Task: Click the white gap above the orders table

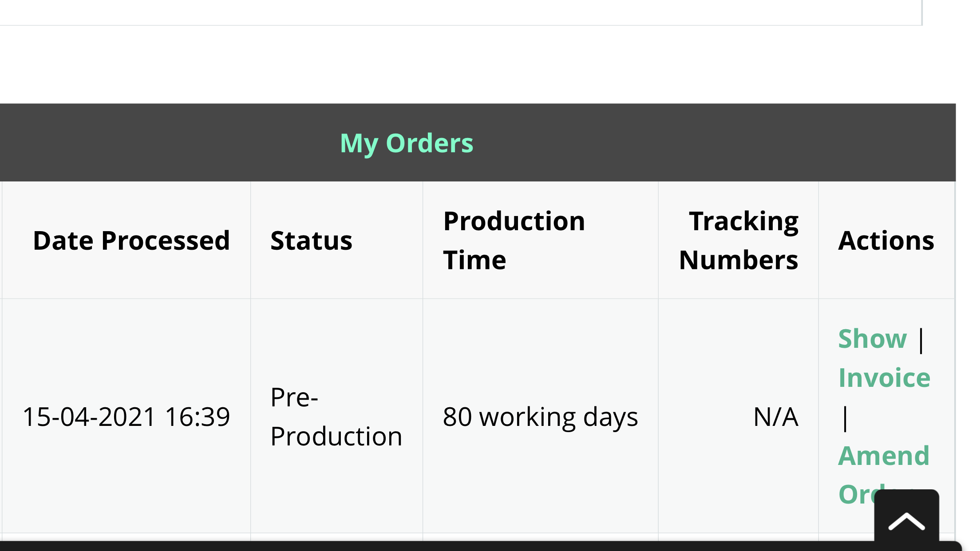Action: click(478, 65)
